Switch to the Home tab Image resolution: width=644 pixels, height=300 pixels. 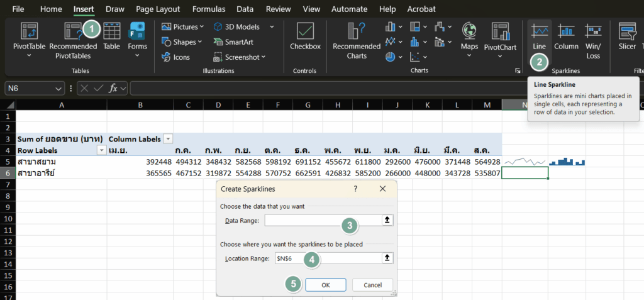(52, 9)
